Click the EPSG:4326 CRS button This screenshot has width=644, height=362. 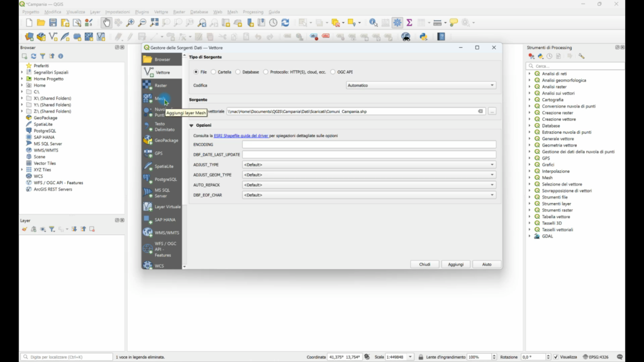tap(596, 357)
